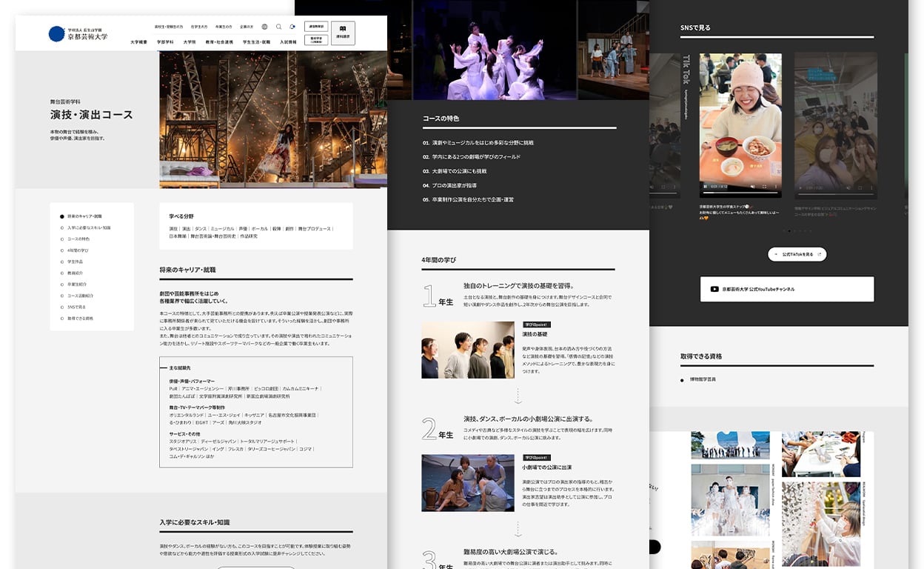Select 将来のキャリア・就職 in sidebar navigation

tap(84, 216)
